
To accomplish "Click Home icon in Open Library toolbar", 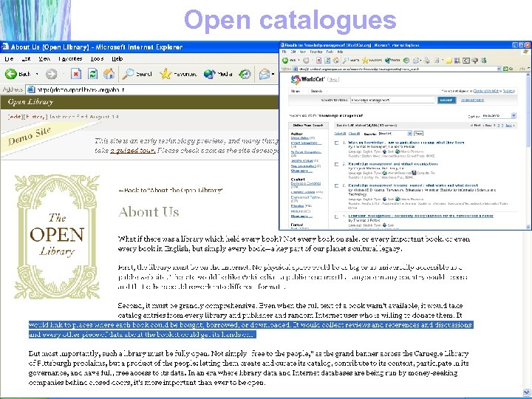I will tap(109, 74).
